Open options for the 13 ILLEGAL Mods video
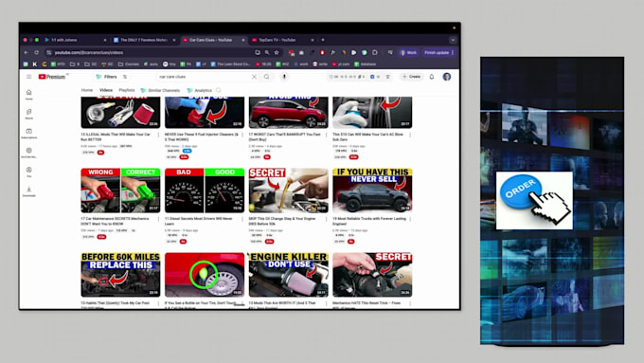 [x=158, y=135]
